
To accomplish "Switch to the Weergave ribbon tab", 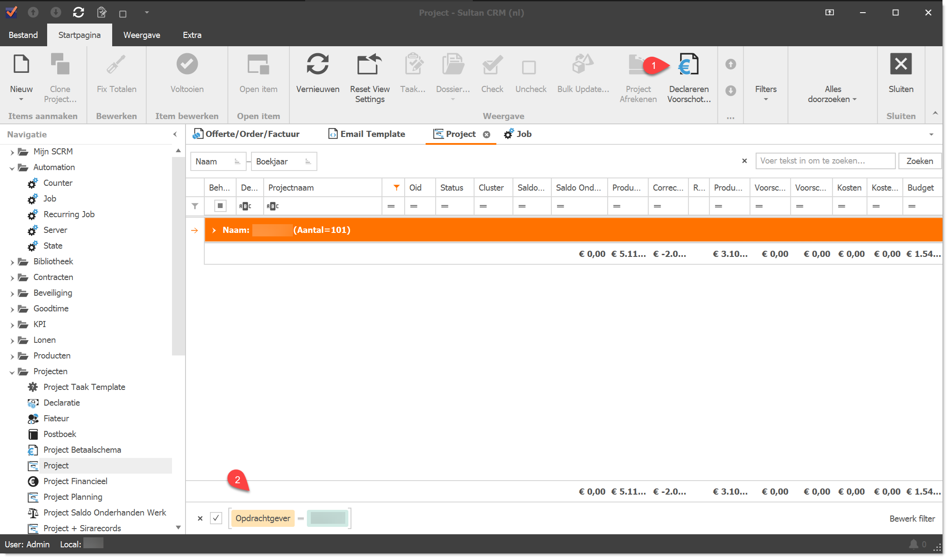I will (x=141, y=35).
